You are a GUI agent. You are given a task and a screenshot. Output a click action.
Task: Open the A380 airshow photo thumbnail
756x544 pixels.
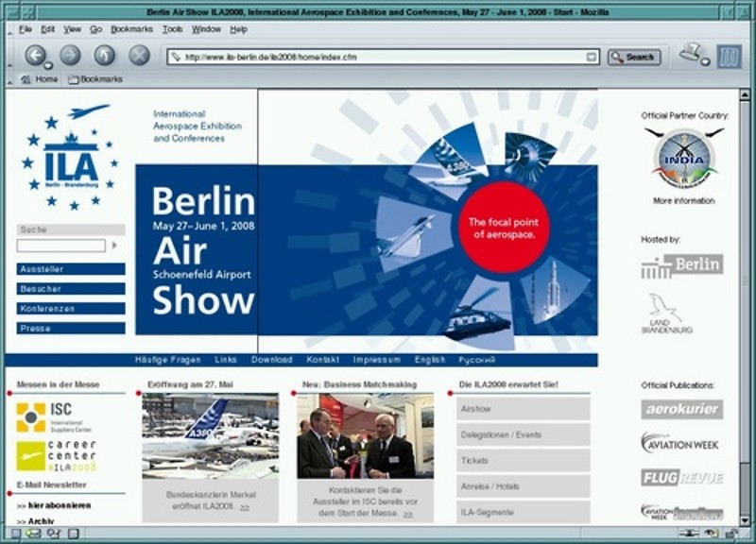[x=210, y=436]
